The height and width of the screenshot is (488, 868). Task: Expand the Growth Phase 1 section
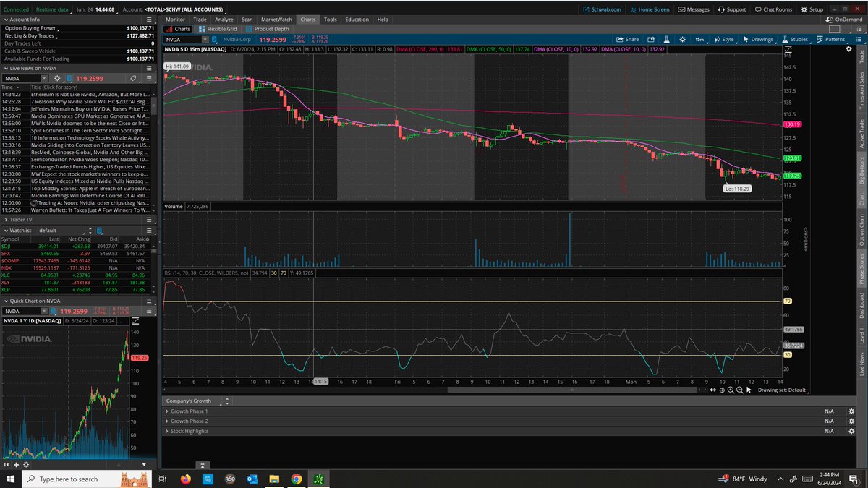pyautogui.click(x=168, y=411)
